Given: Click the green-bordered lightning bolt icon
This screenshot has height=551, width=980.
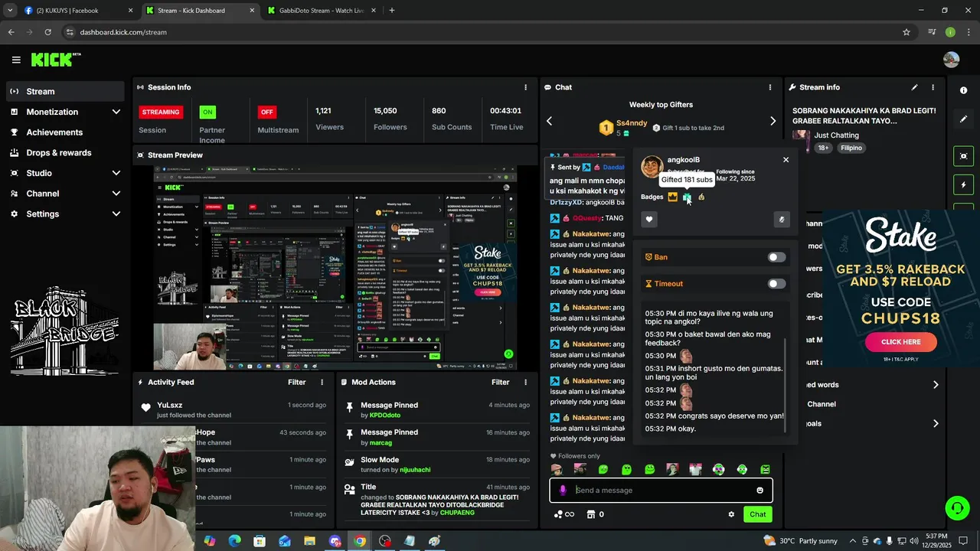Looking at the screenshot, I should (963, 184).
